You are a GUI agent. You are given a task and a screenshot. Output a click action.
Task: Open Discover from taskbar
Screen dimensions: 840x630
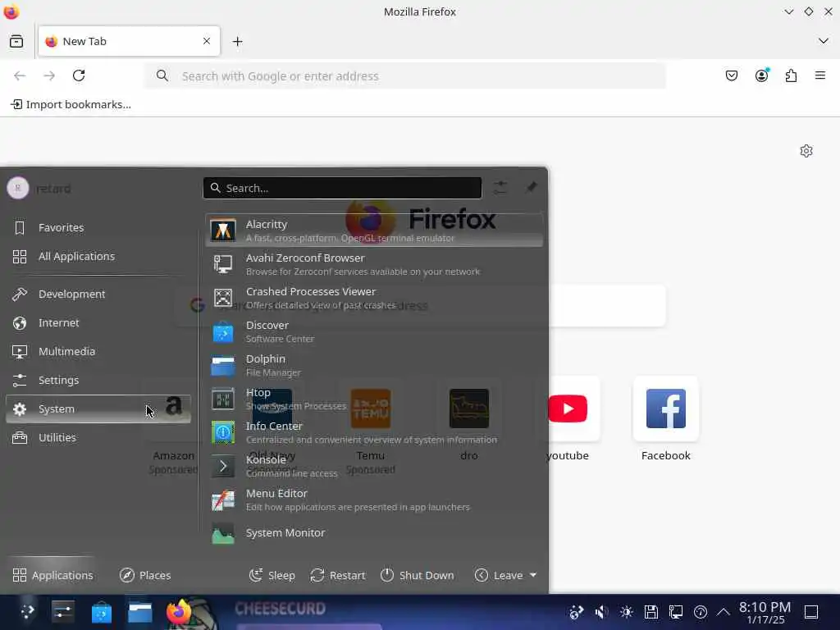101,611
